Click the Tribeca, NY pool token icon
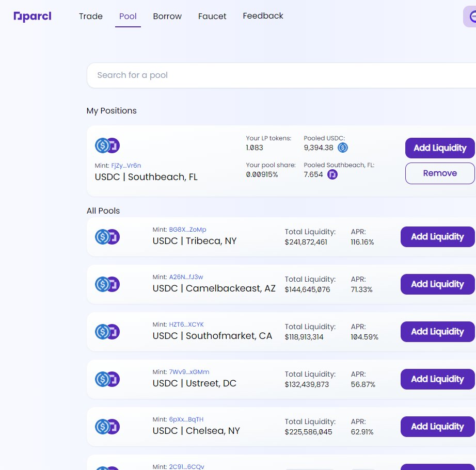The width and height of the screenshot is (476, 470). coord(107,237)
